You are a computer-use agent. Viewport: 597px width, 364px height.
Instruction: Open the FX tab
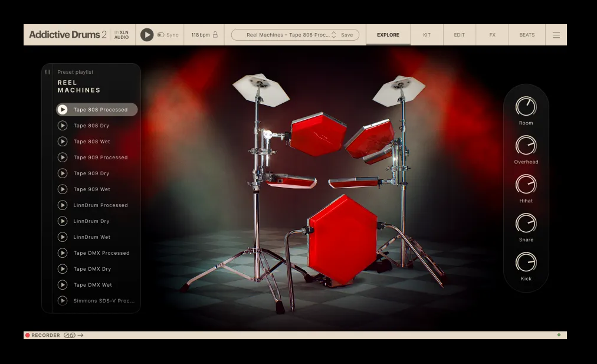click(x=493, y=35)
